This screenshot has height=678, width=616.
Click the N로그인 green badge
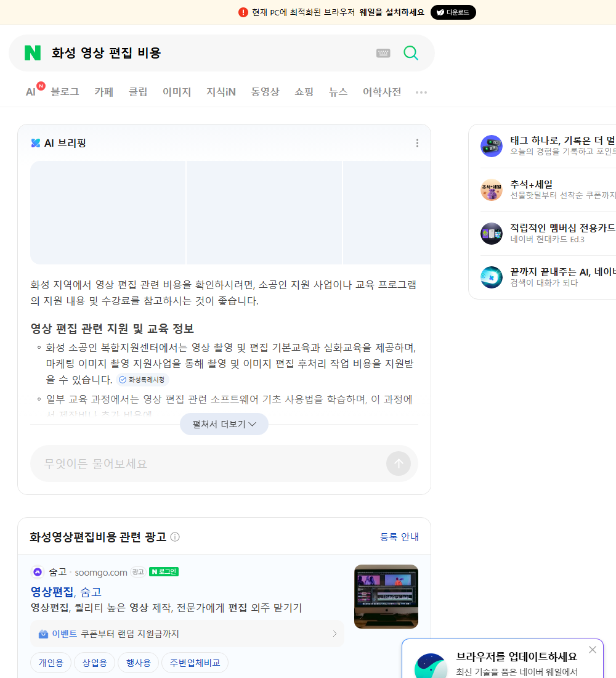point(164,571)
